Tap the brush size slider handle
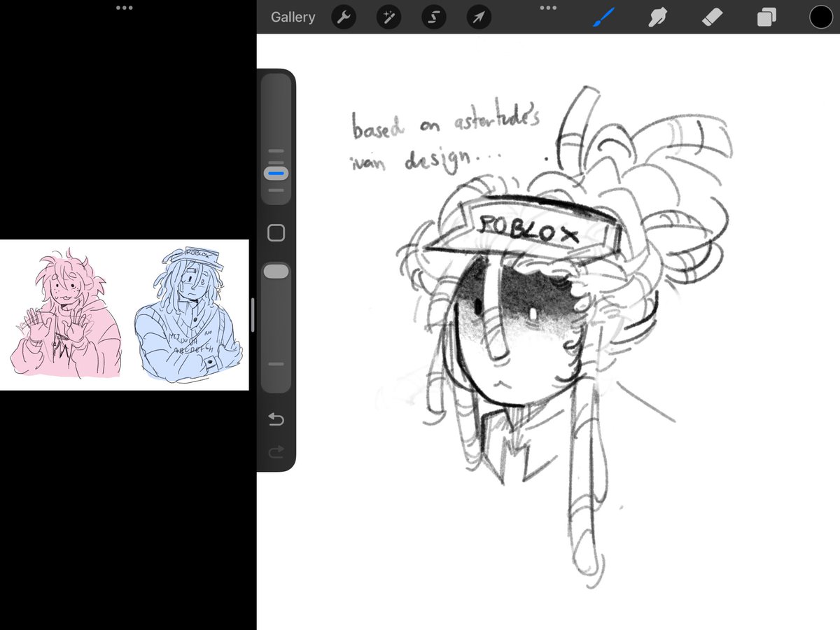This screenshot has height=630, width=840. pos(276,173)
